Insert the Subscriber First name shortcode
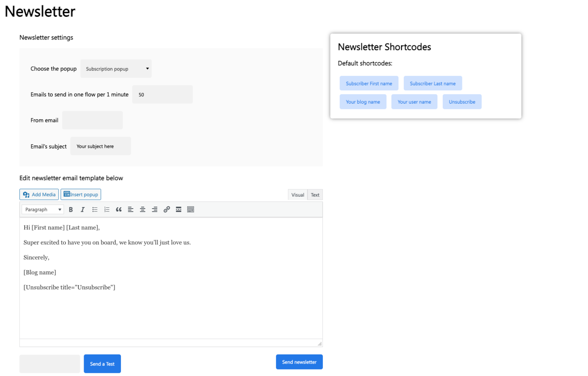The height and width of the screenshot is (376, 588). click(369, 84)
